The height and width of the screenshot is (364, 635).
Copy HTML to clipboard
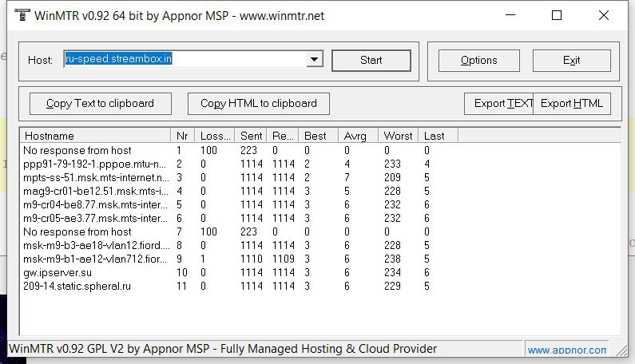tap(258, 104)
